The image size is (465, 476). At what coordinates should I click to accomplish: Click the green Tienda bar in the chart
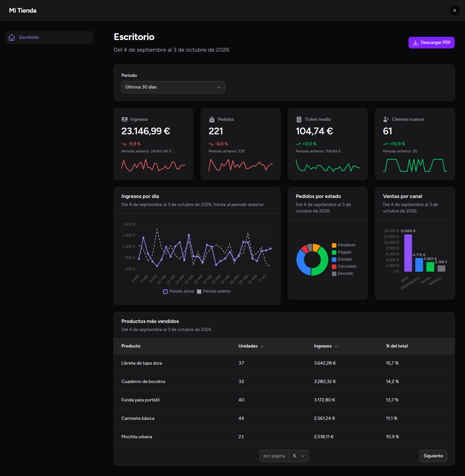pyautogui.click(x=430, y=267)
